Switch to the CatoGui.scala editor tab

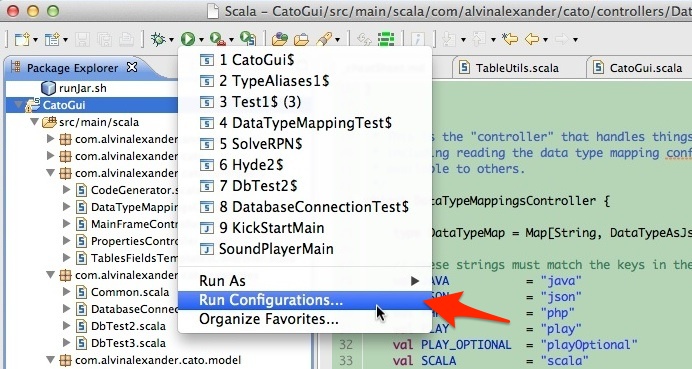pyautogui.click(x=639, y=68)
